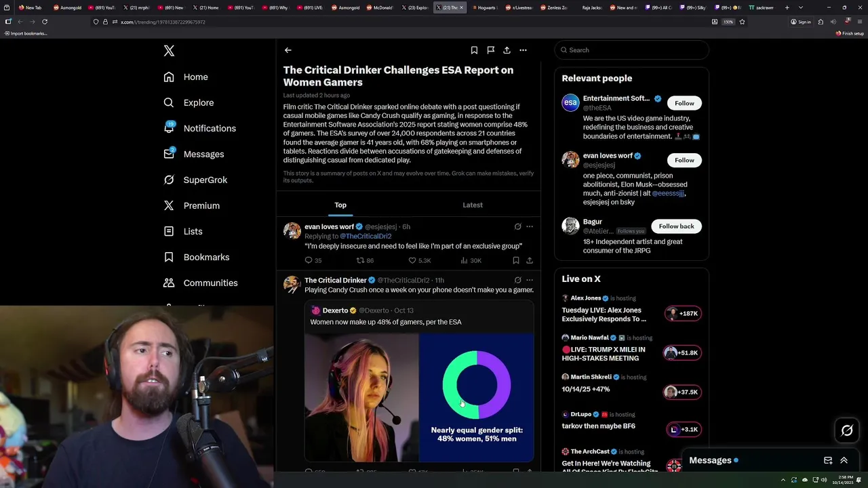The image size is (868, 488).
Task: Follow Entertainment Software Association account
Action: [684, 103]
